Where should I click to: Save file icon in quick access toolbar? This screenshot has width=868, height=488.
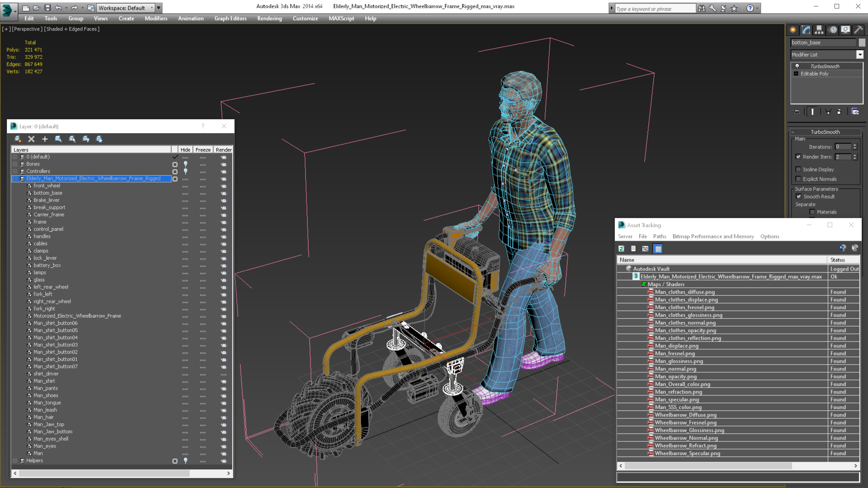pyautogui.click(x=48, y=8)
